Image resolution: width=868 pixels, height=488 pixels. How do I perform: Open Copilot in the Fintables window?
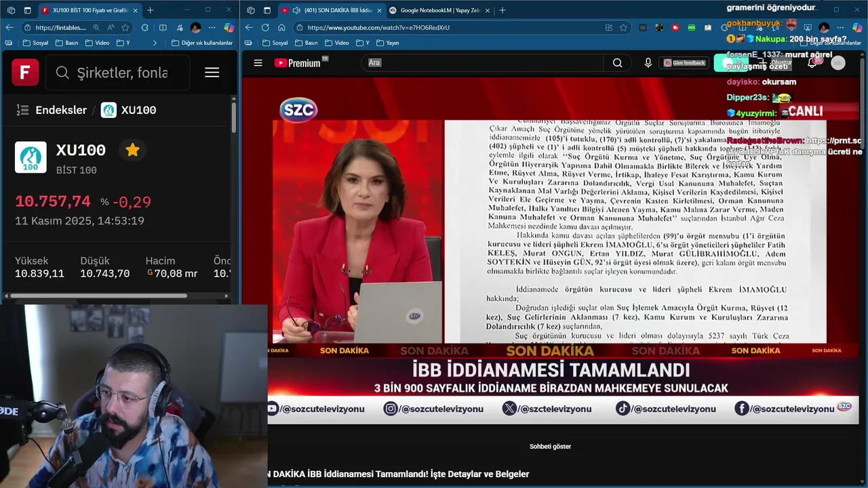point(229,28)
